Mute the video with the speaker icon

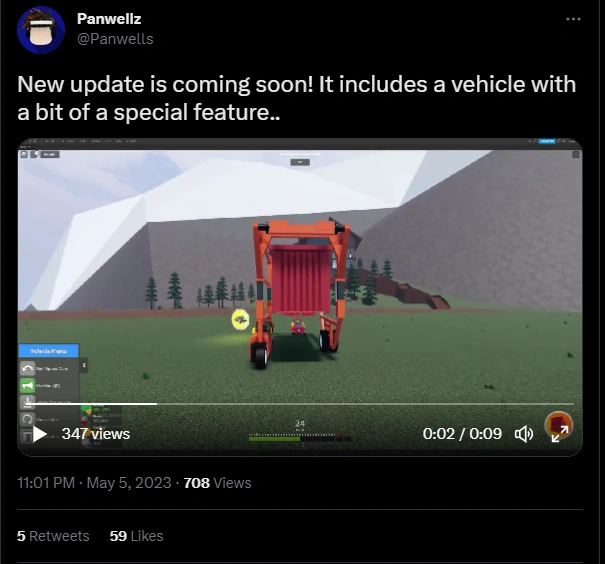tap(524, 434)
